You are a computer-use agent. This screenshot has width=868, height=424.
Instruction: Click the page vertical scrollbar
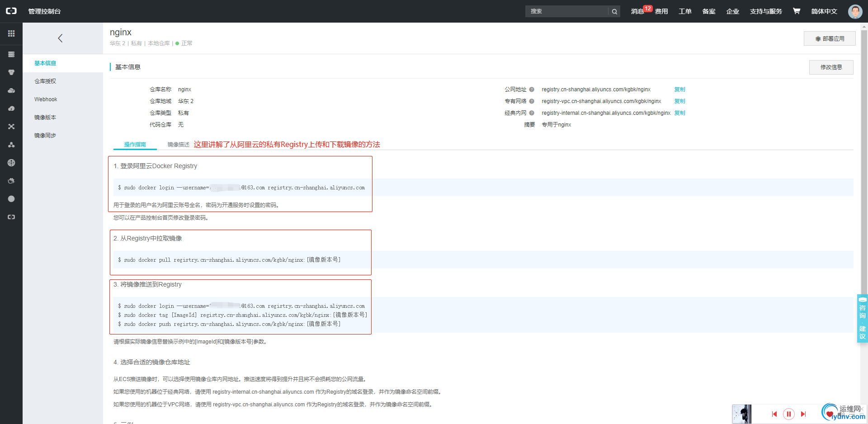[864, 163]
